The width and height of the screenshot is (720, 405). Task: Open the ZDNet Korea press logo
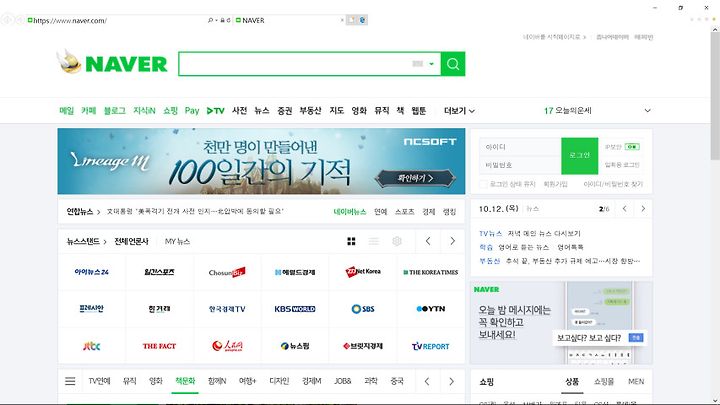click(363, 271)
